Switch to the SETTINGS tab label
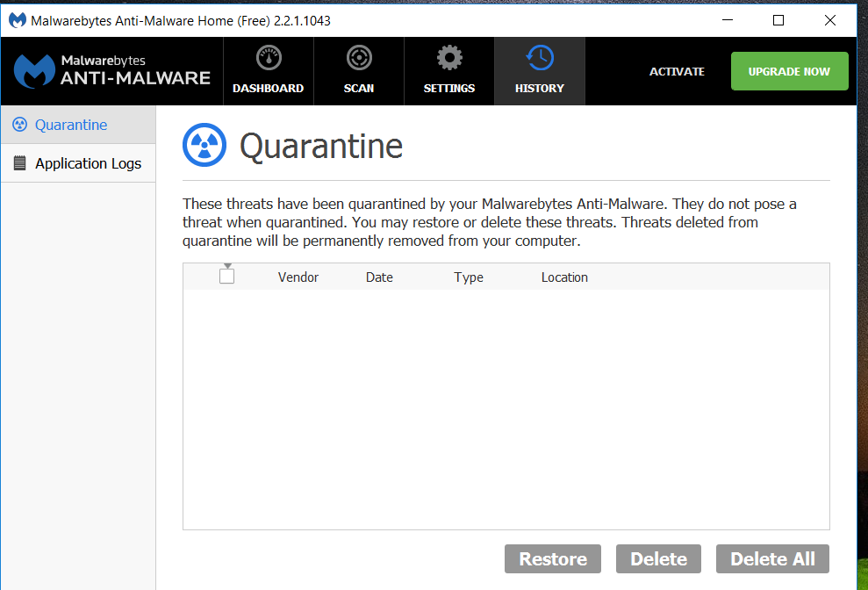868x590 pixels. (x=449, y=88)
